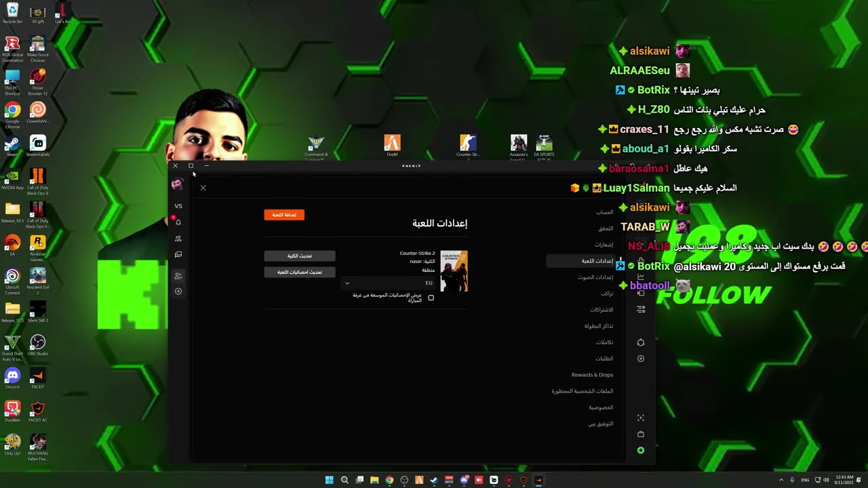Open Grand Theft Auto V desktop shortcut

[x=12, y=348]
